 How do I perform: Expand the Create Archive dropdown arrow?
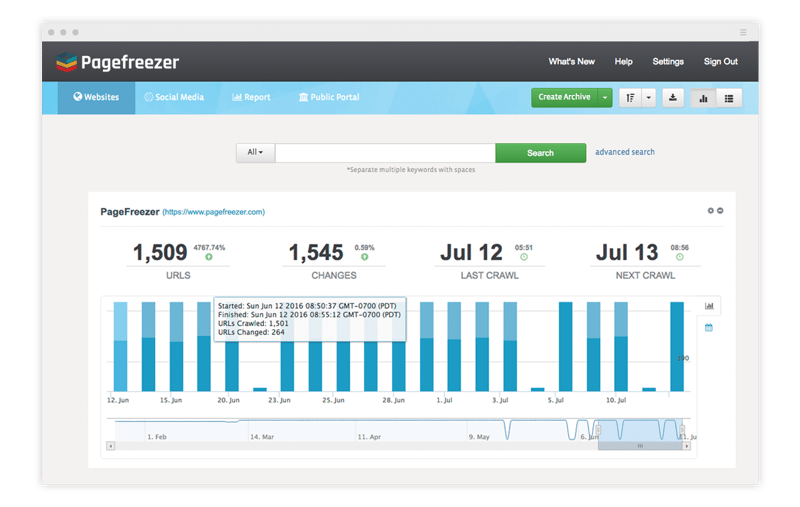[x=605, y=97]
